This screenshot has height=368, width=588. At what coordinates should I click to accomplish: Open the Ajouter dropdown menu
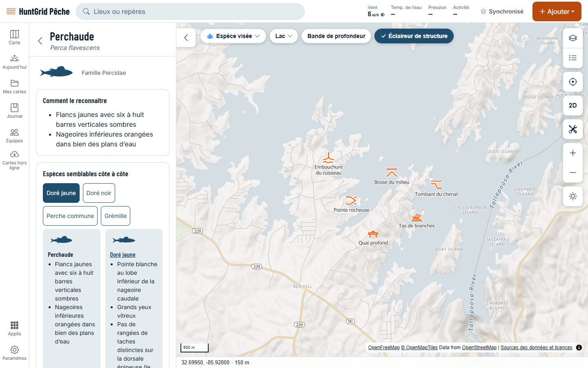tap(557, 11)
